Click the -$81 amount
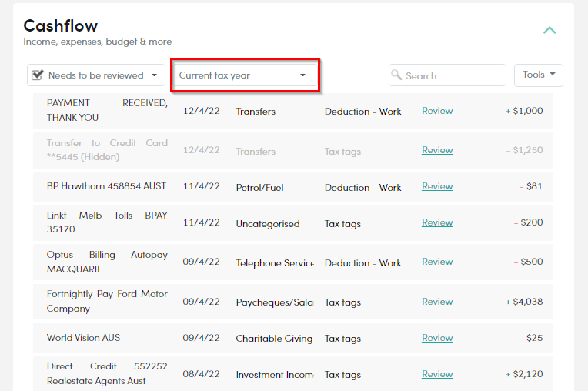 531,186
